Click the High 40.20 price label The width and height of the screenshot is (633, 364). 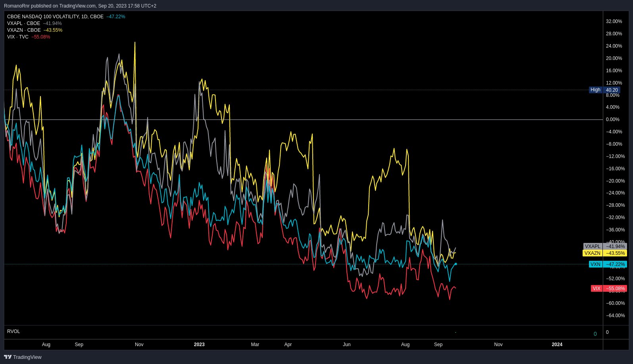[x=604, y=90]
